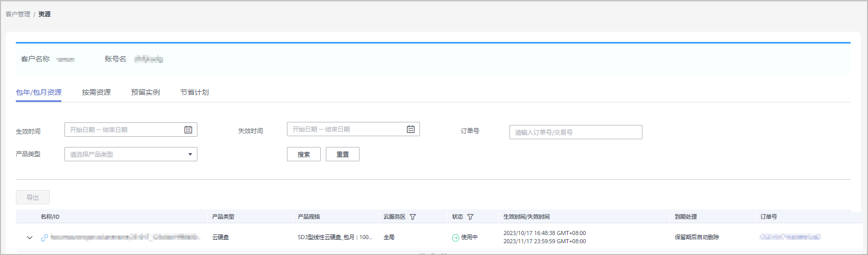Switch to 按需资源 tab
The height and width of the screenshot is (255, 868).
point(96,92)
